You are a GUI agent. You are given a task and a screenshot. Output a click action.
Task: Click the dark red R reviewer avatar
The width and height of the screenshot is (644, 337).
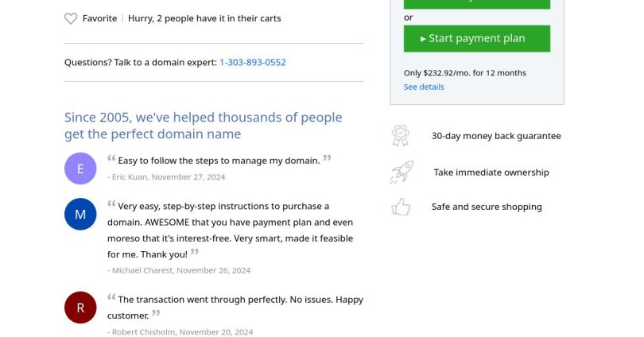[80, 308]
